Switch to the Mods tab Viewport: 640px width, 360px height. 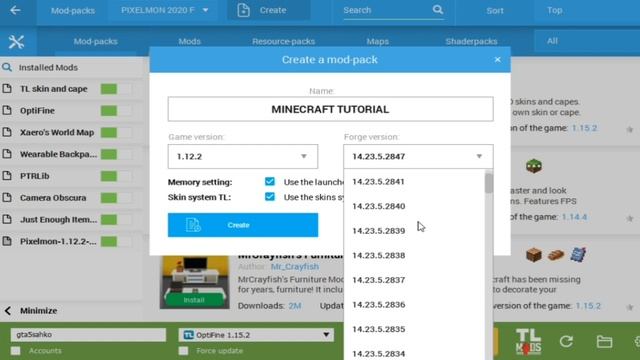189,41
